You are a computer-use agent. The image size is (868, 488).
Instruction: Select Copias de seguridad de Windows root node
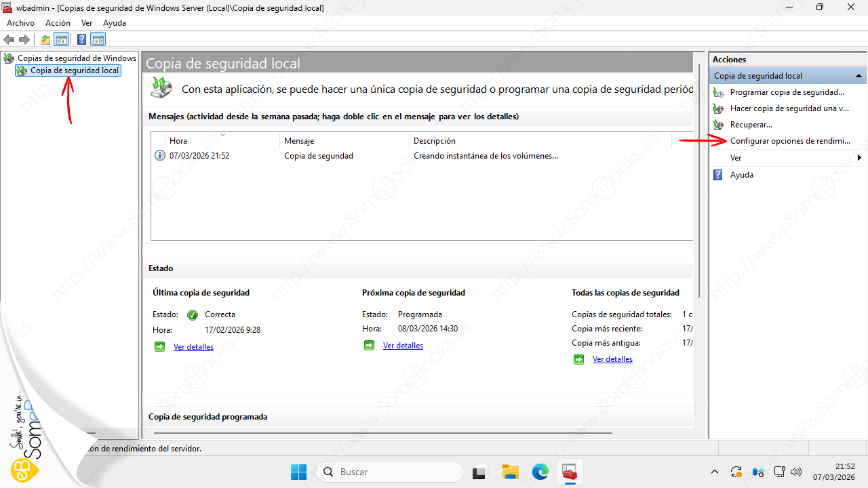tap(76, 58)
